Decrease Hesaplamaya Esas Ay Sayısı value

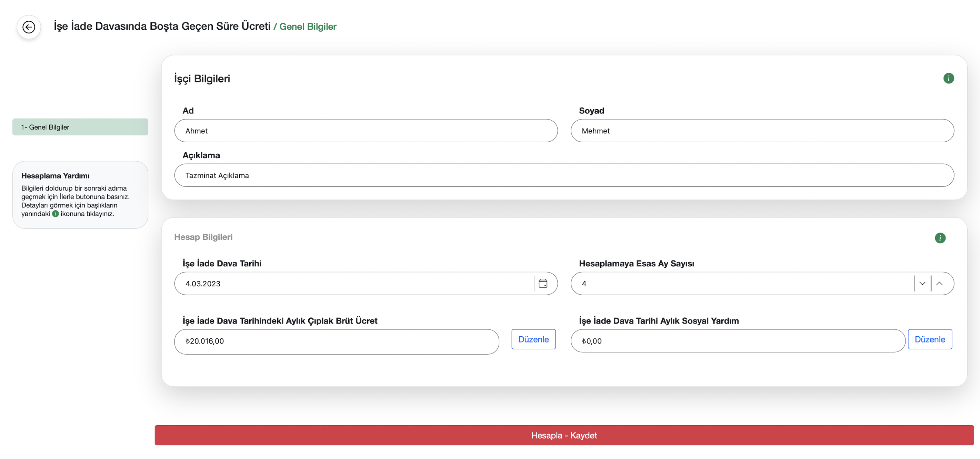tap(922, 284)
